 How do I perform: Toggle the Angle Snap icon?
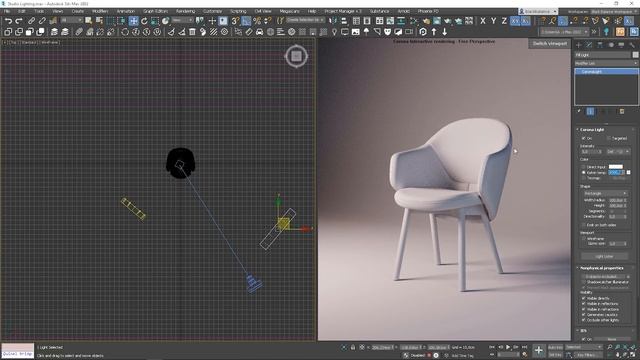246,20
